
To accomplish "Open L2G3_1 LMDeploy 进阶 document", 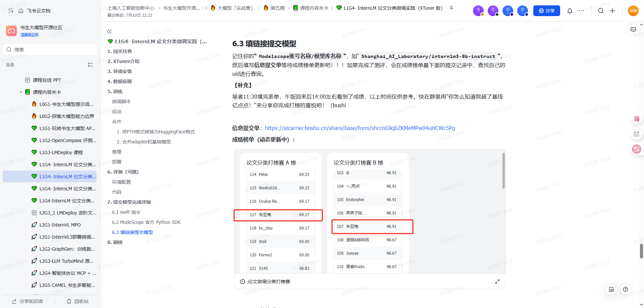I will pos(68,213).
